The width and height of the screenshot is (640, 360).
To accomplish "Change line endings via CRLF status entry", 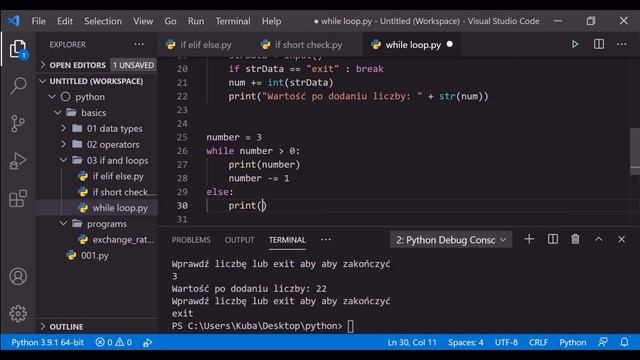I will 538,342.
